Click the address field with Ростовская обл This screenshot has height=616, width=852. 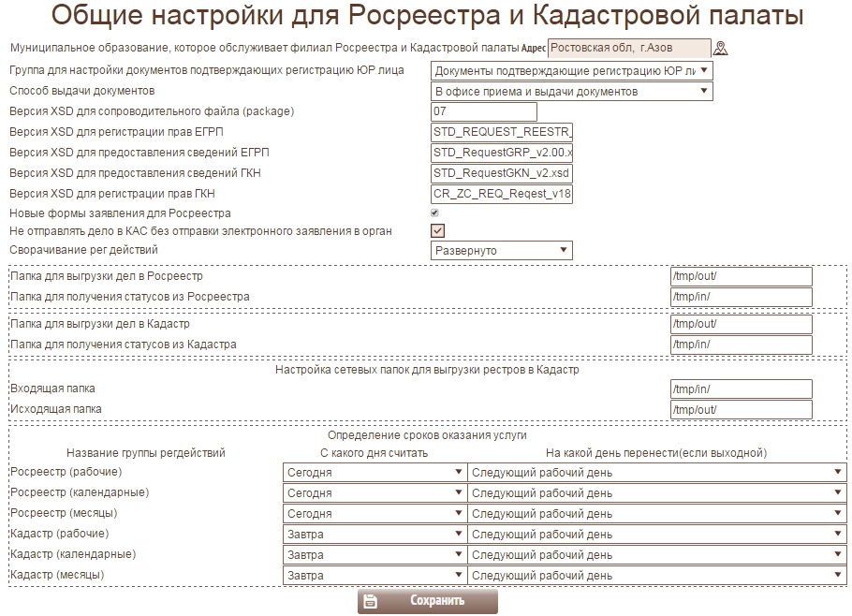pyautogui.click(x=629, y=49)
